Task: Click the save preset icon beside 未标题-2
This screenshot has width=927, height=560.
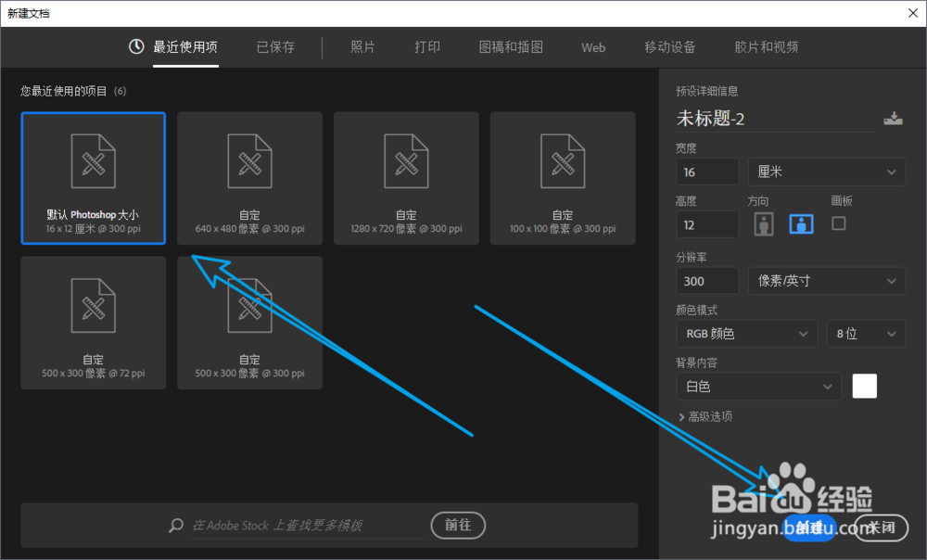Action: 893,119
